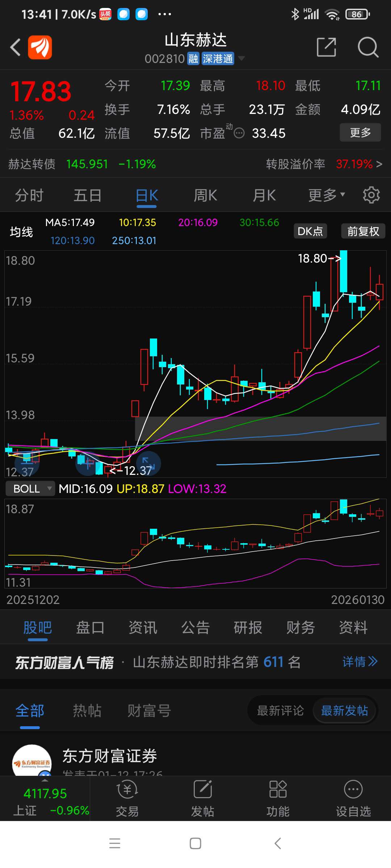Tap BOLL sub-chart area
Viewport: 391px width, 868px height.
coord(195,544)
